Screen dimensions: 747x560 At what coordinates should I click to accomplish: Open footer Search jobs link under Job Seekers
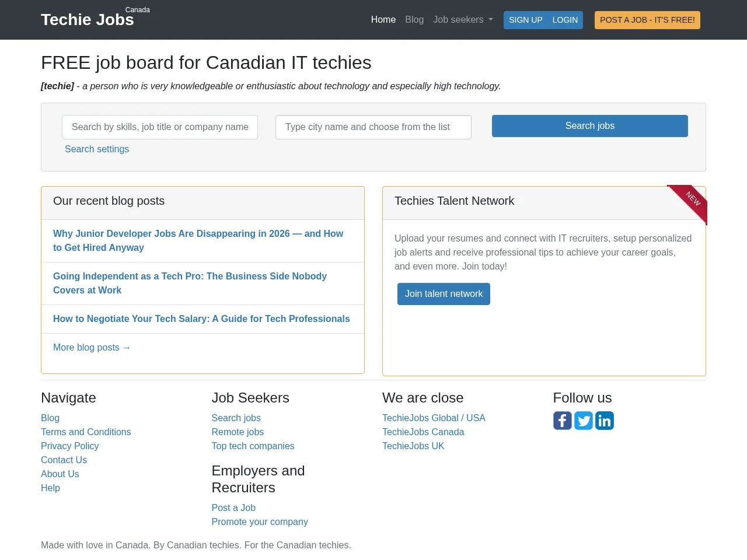click(236, 418)
